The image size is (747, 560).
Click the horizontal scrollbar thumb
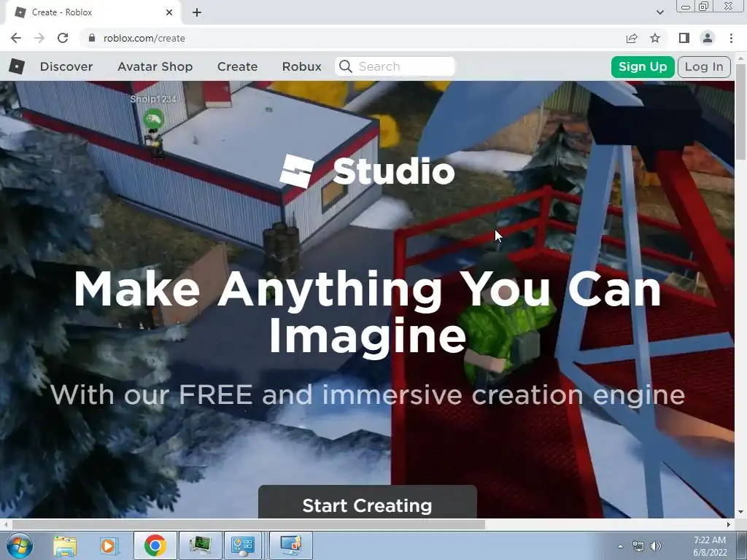[x=248, y=524]
